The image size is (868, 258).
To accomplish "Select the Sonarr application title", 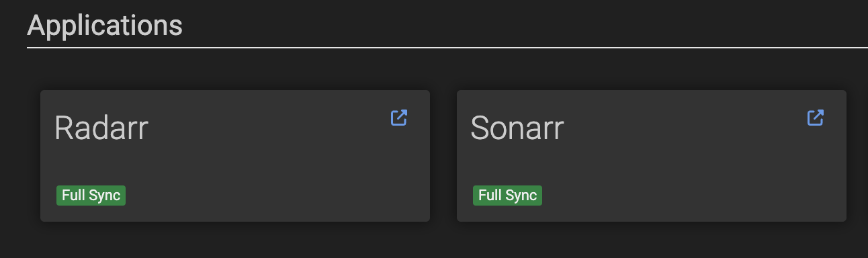I will click(x=517, y=128).
